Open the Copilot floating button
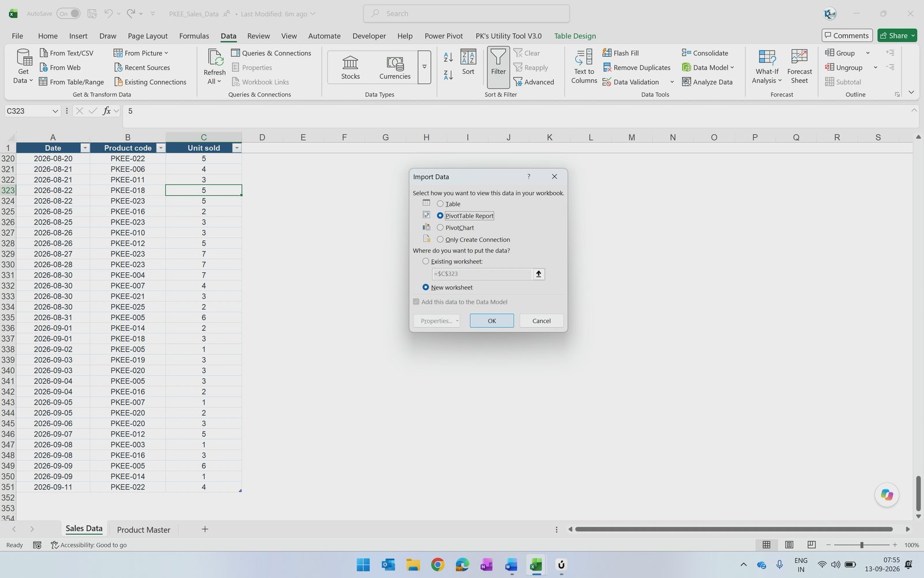Viewport: 924px width, 578px height. (886, 495)
